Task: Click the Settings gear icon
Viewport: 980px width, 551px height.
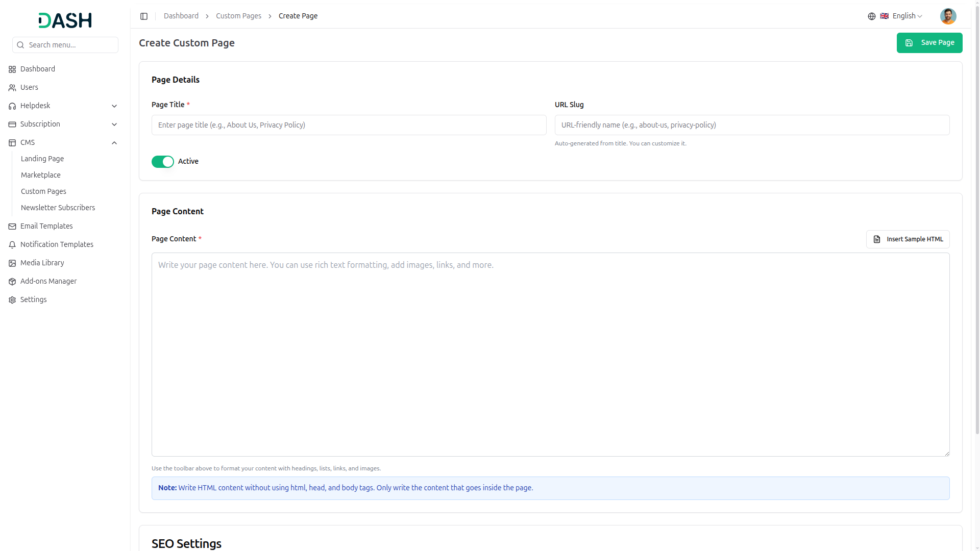Action: (x=12, y=300)
